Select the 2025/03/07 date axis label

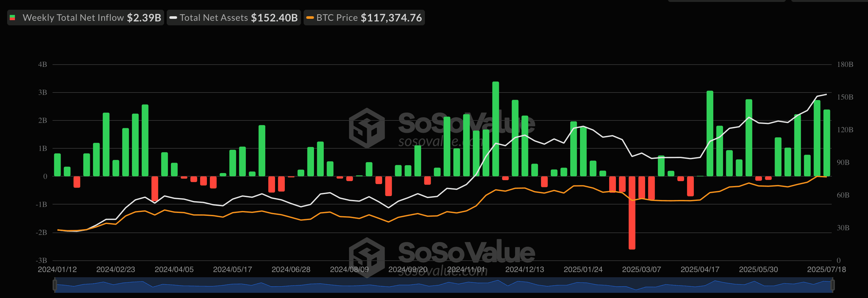click(642, 269)
